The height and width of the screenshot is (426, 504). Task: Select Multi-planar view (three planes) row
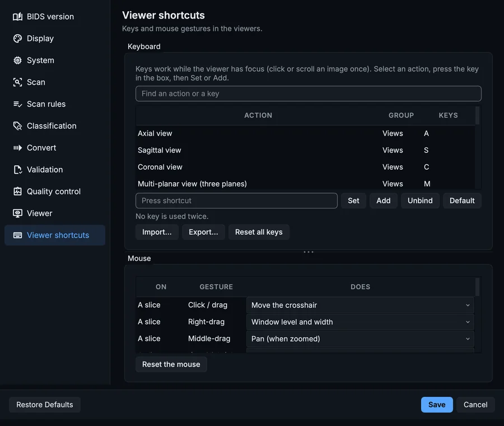click(305, 184)
